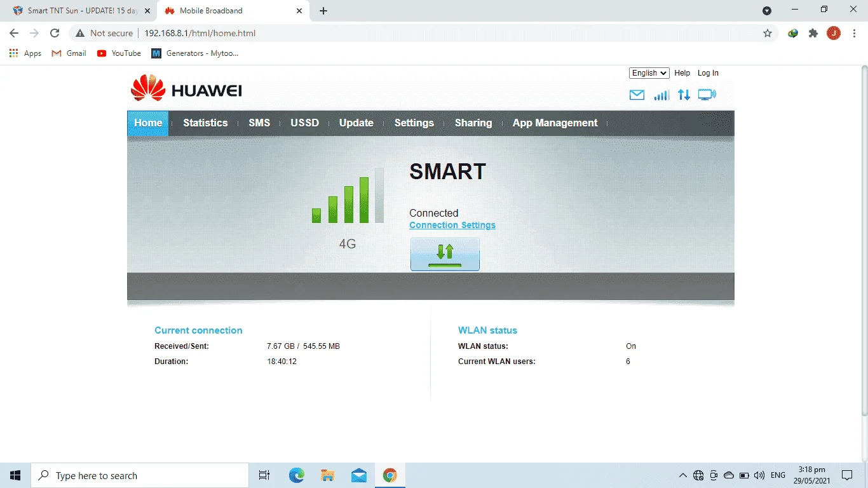Click the Not secure site info warning

coord(104,33)
